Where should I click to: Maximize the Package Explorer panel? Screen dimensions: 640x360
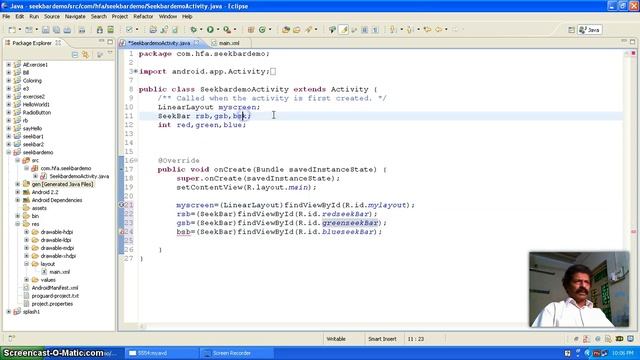pyautogui.click(x=110, y=42)
